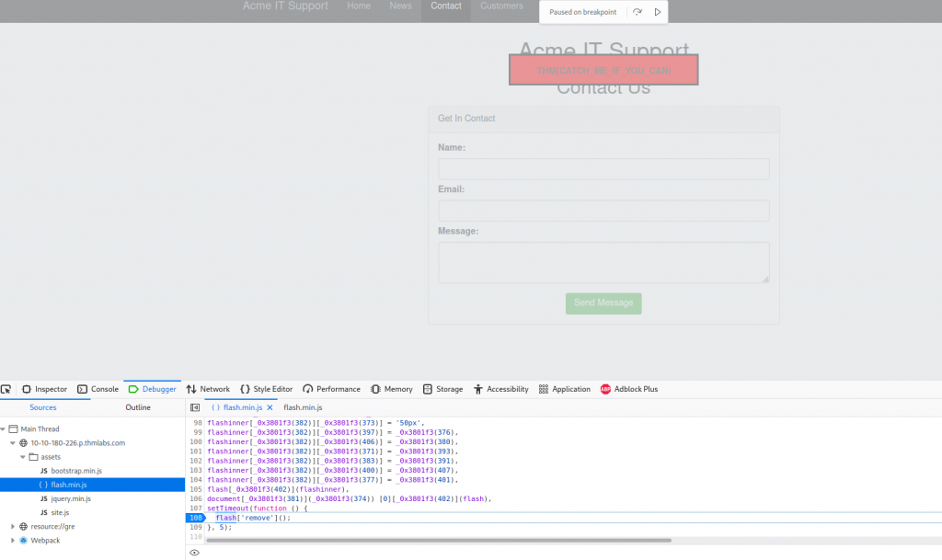The height and width of the screenshot is (560, 942).
Task: Expand the Webpack source node
Action: (13, 540)
